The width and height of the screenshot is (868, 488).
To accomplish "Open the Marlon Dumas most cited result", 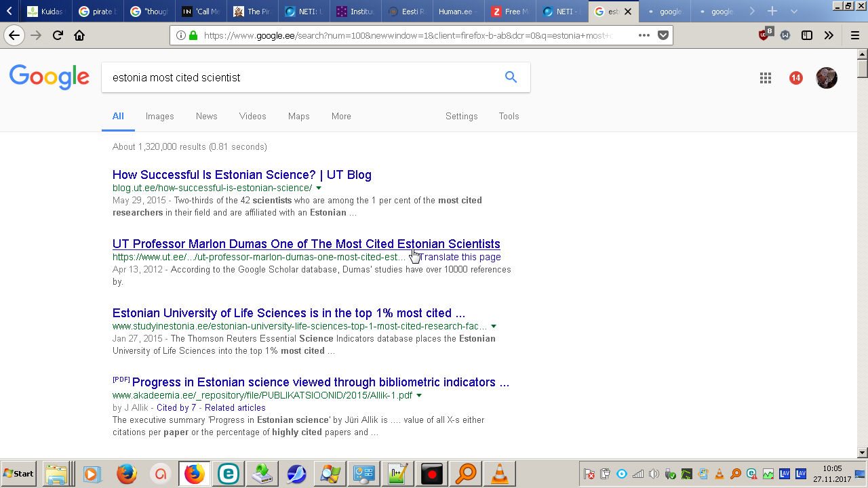I will pyautogui.click(x=307, y=244).
